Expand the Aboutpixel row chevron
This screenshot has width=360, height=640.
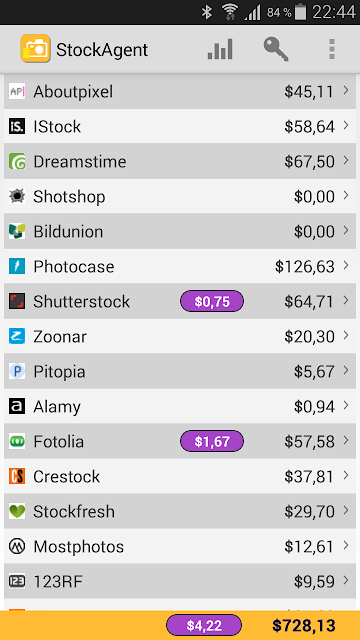click(346, 91)
